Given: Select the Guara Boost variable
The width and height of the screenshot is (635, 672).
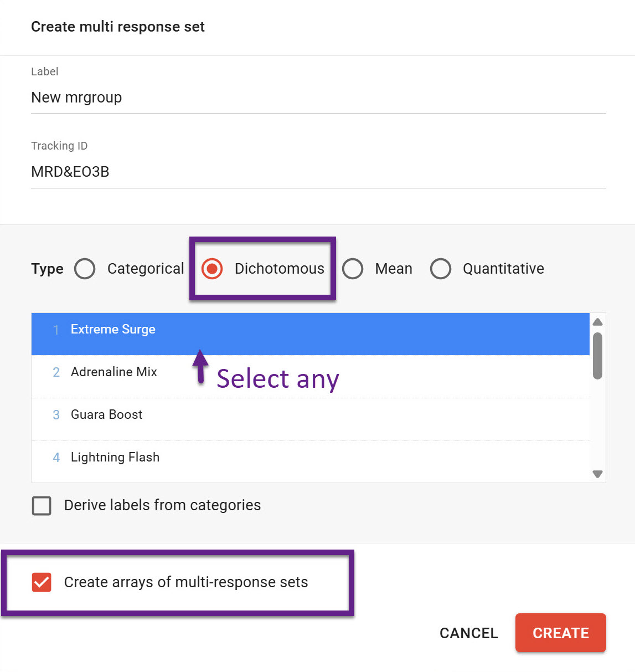Looking at the screenshot, I should (106, 414).
